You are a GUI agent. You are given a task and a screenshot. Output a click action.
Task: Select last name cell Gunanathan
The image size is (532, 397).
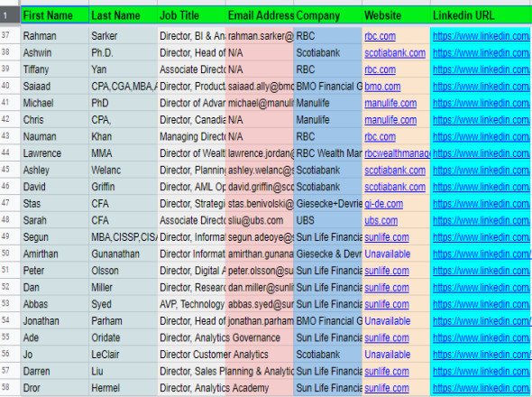click(123, 254)
